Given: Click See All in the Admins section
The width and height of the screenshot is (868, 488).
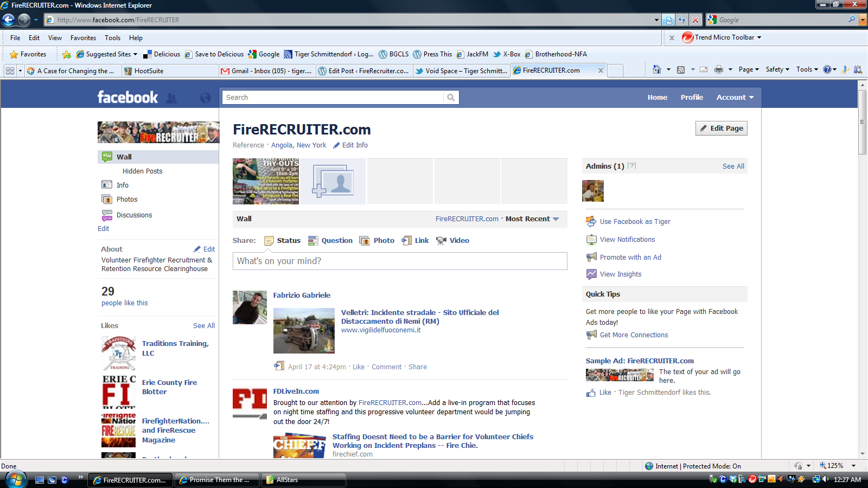Looking at the screenshot, I should (733, 166).
